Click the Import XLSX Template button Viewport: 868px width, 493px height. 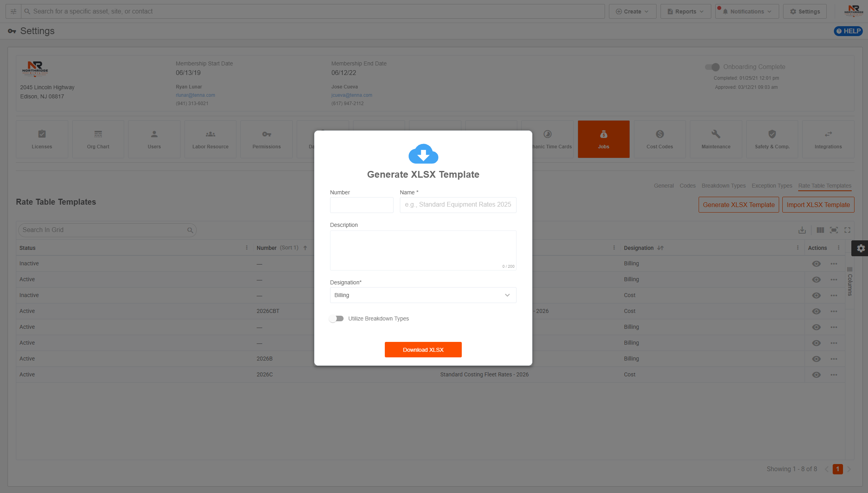pos(818,205)
